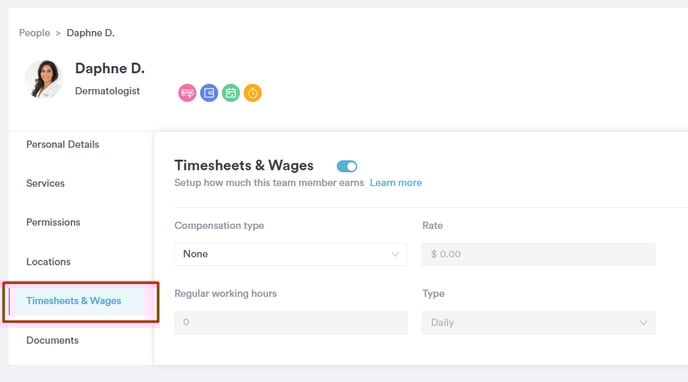Navigate back to People breadcrumb

pyautogui.click(x=34, y=33)
